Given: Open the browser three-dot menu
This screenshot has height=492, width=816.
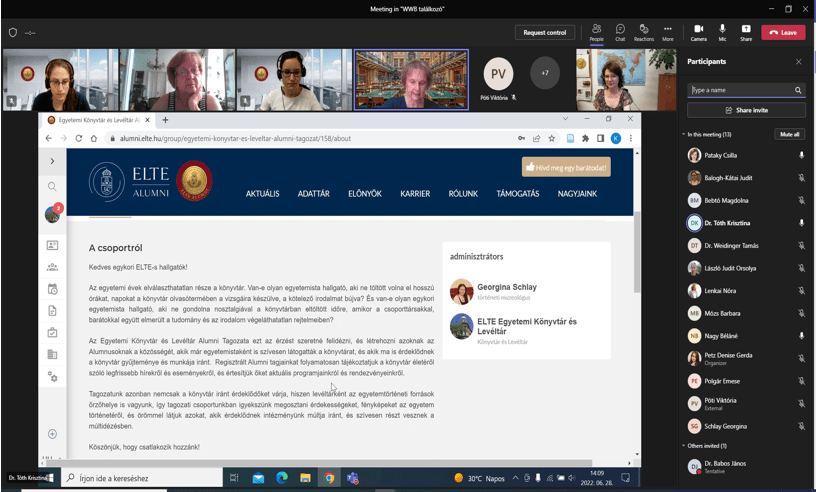Looking at the screenshot, I should point(631,138).
